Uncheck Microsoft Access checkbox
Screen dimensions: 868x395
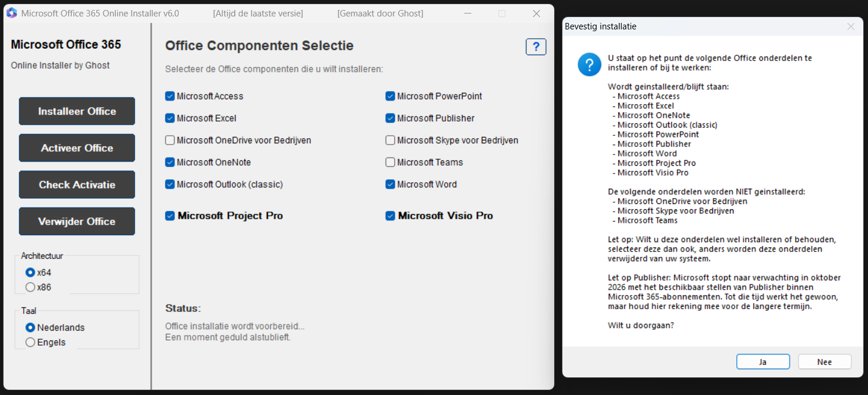[170, 96]
